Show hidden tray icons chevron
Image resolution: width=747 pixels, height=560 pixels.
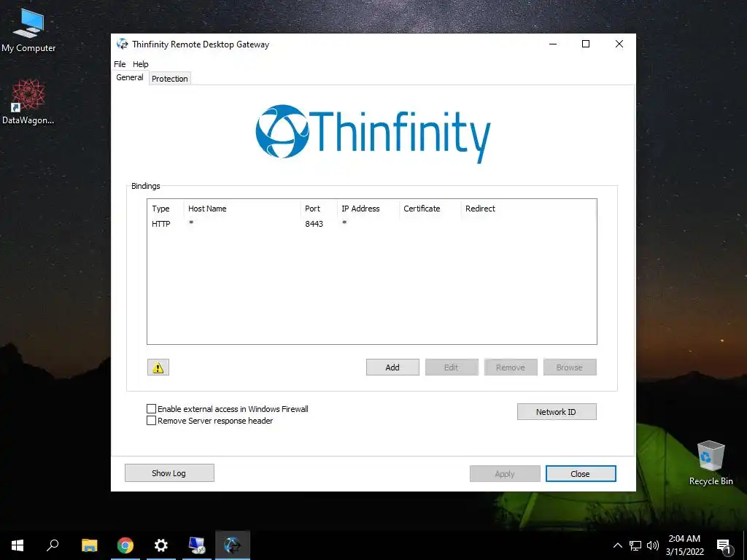pyautogui.click(x=617, y=545)
